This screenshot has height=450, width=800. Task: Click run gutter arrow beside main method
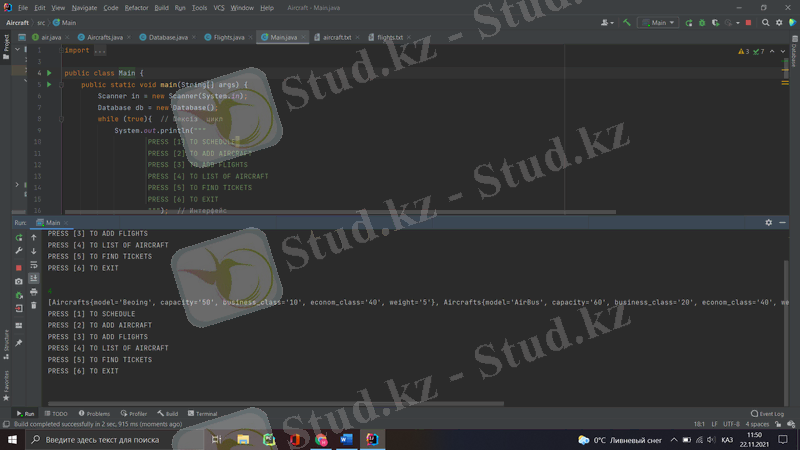[x=49, y=85]
